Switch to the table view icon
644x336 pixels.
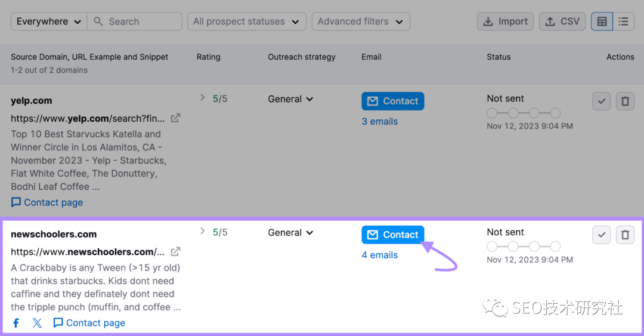pyautogui.click(x=602, y=21)
